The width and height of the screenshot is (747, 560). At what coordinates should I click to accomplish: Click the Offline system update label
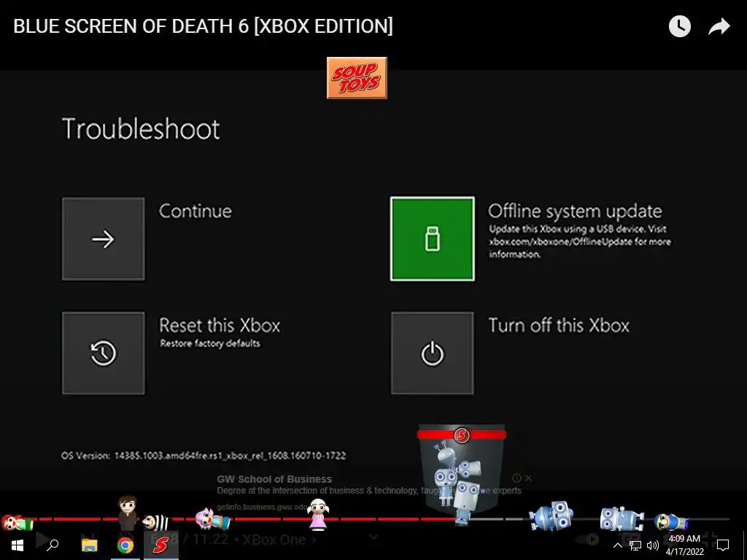575,211
